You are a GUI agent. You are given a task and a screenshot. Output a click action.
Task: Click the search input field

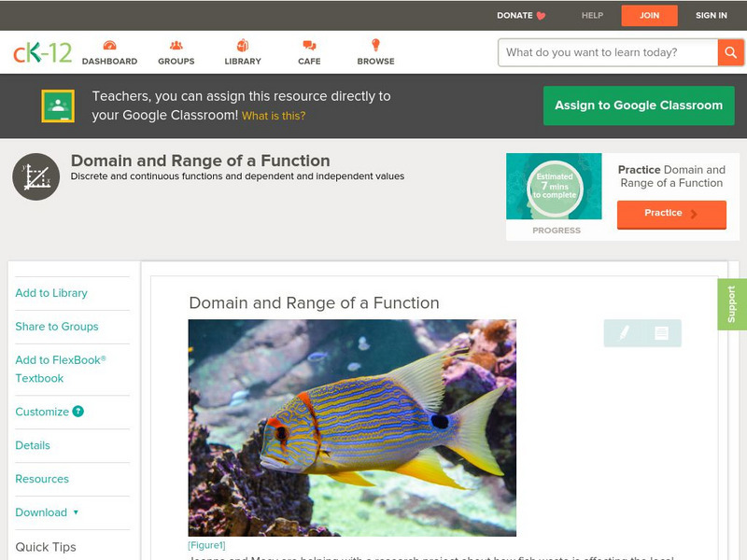(608, 52)
